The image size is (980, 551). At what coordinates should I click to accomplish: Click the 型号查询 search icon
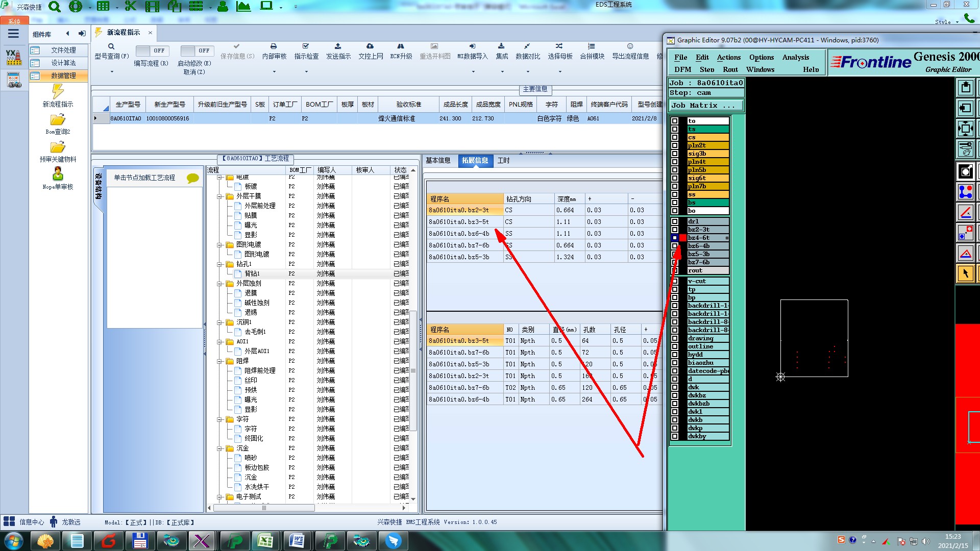[x=111, y=46]
